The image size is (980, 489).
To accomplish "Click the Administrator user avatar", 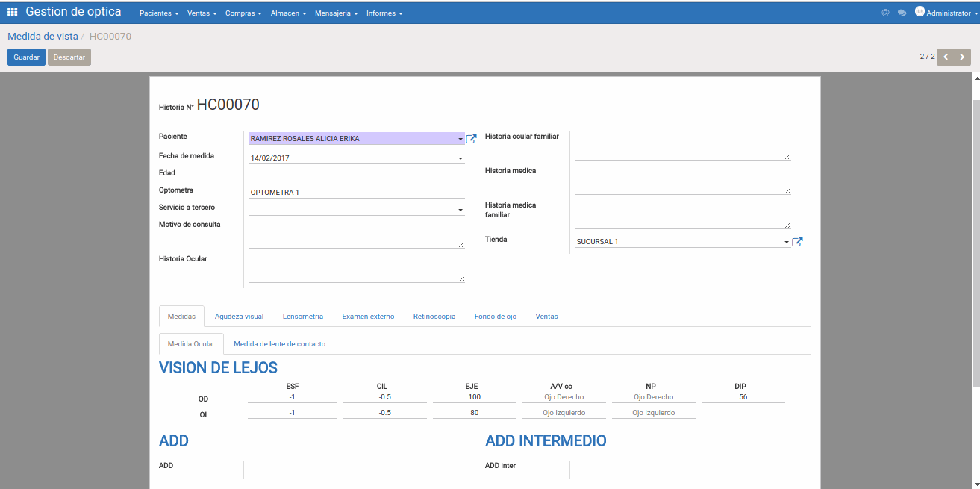I will [x=920, y=12].
